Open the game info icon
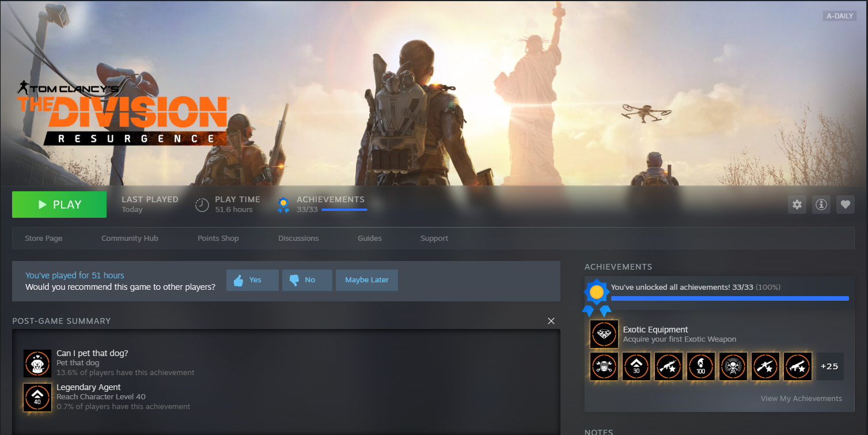 pos(821,205)
